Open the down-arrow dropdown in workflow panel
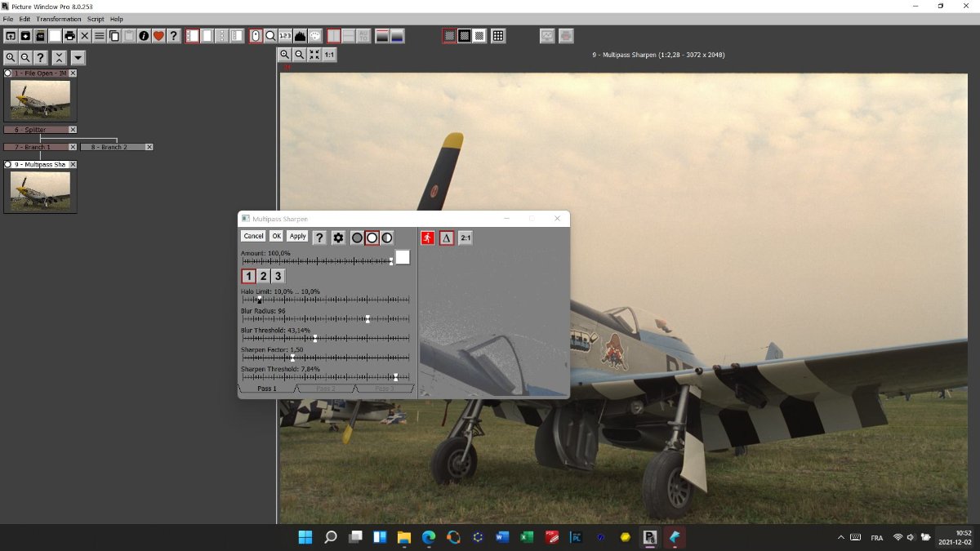 (78, 58)
